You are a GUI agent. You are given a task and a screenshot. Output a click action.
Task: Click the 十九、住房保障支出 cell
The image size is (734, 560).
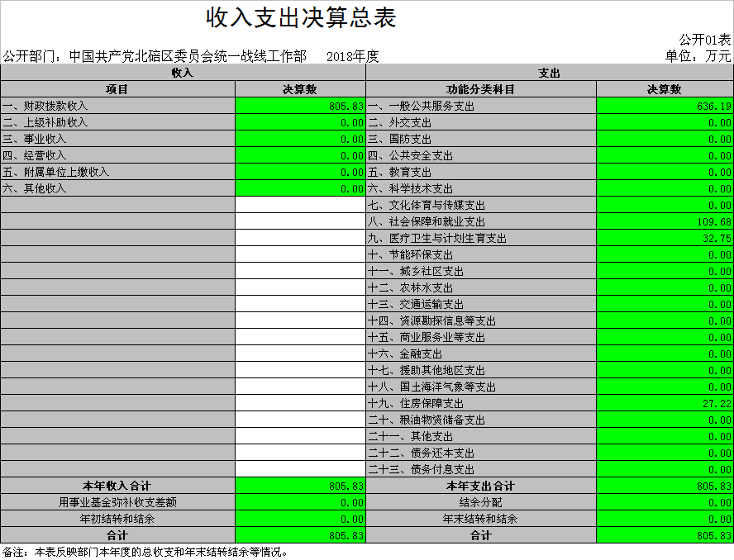(x=481, y=403)
